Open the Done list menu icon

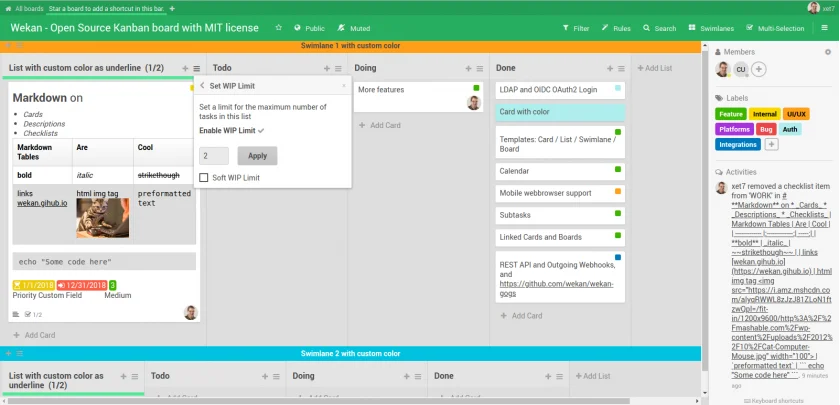point(621,69)
